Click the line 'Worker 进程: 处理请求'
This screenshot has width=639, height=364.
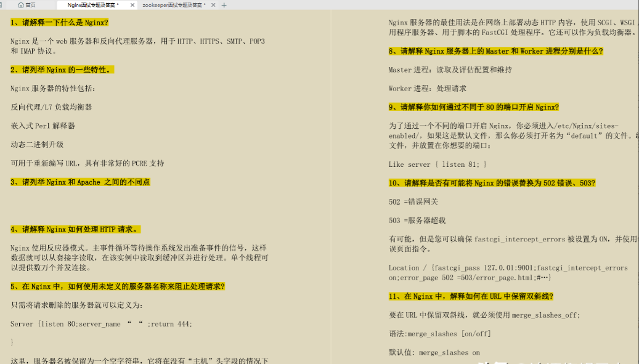[x=428, y=88]
